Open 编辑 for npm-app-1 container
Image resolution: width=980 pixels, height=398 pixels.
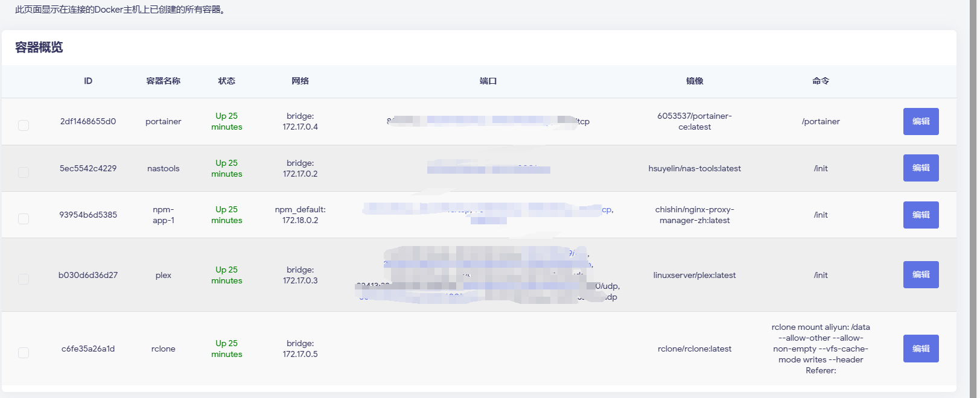[920, 215]
